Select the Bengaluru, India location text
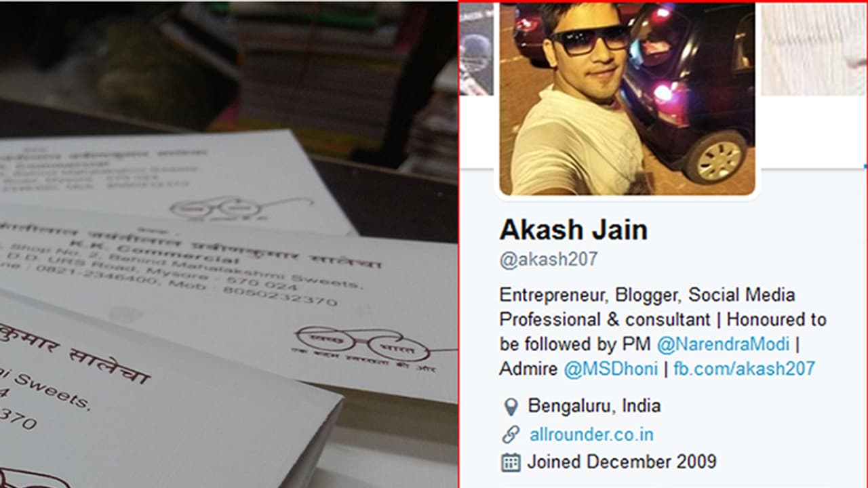868x488 pixels. pos(594,406)
